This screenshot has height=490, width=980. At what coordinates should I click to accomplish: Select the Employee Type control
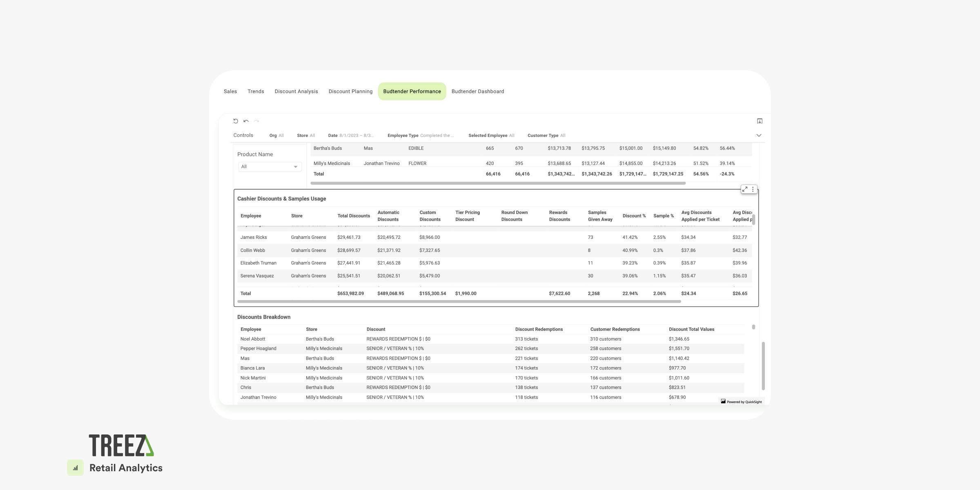[x=421, y=135]
